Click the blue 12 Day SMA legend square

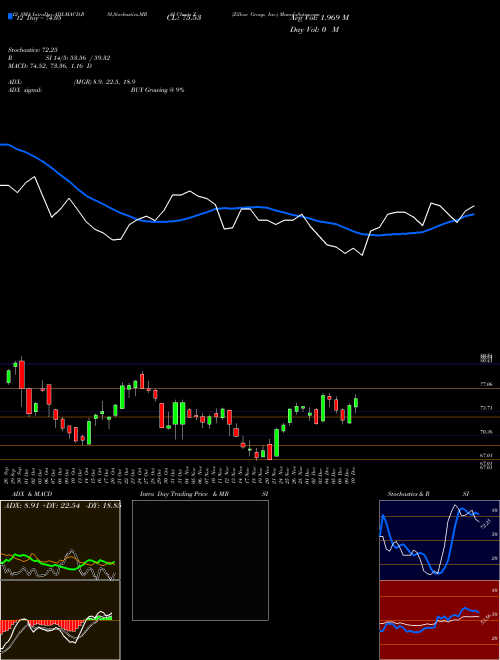tap(10, 17)
